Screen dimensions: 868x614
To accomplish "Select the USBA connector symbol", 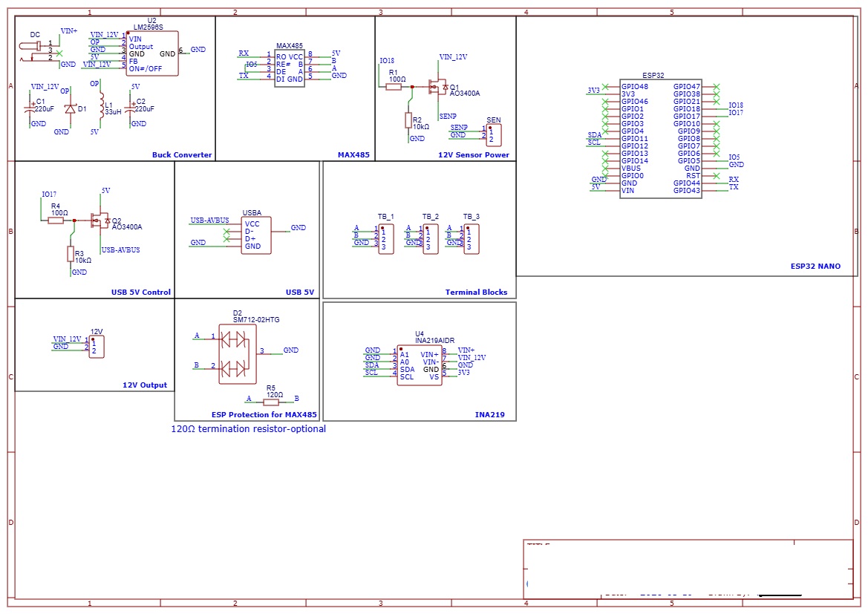I will tap(256, 234).
